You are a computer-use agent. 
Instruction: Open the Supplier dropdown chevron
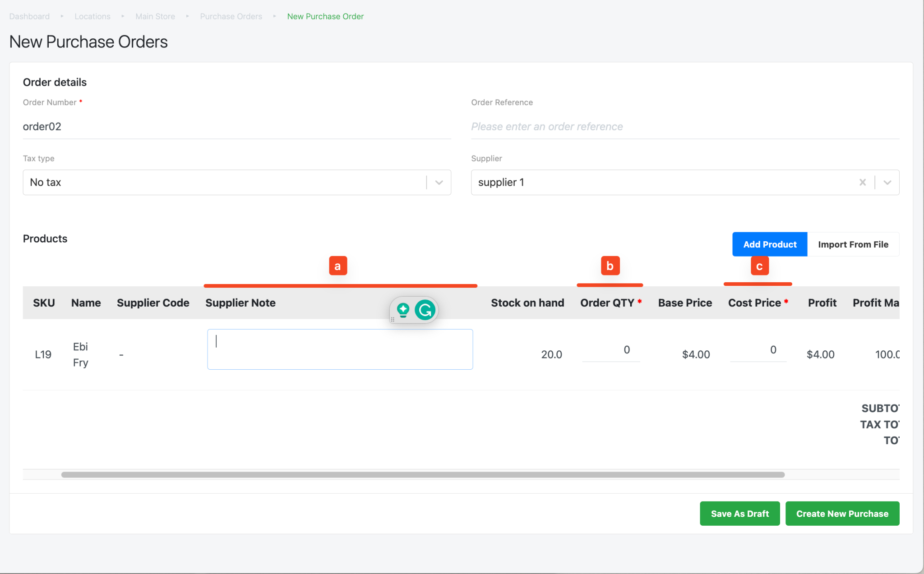[887, 182]
